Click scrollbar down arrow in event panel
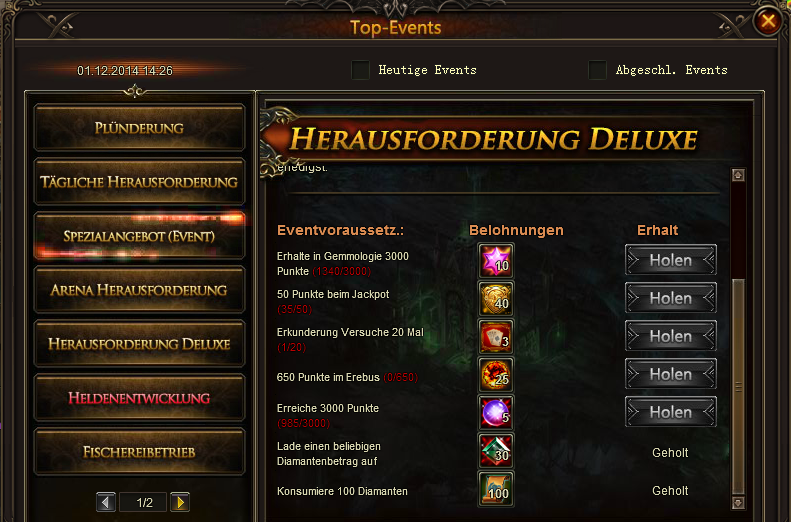The width and height of the screenshot is (791, 522). click(738, 502)
